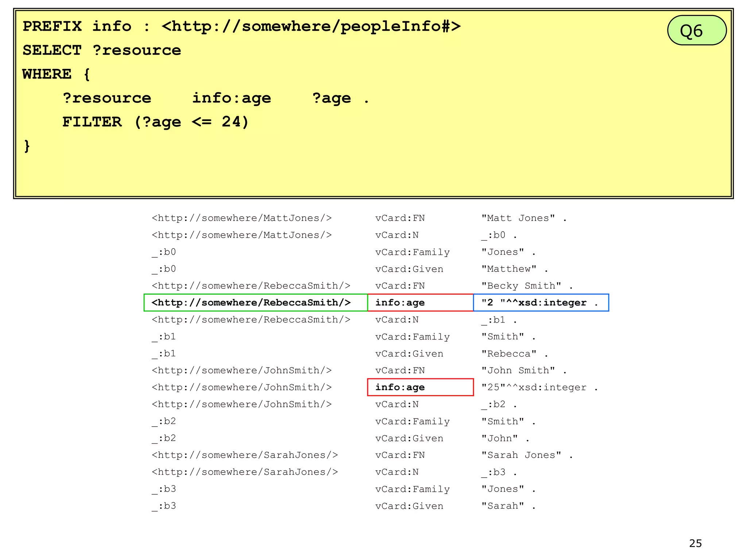The image size is (747, 560).
Task: Click the Q6 badge in the query box
Action: point(697,30)
